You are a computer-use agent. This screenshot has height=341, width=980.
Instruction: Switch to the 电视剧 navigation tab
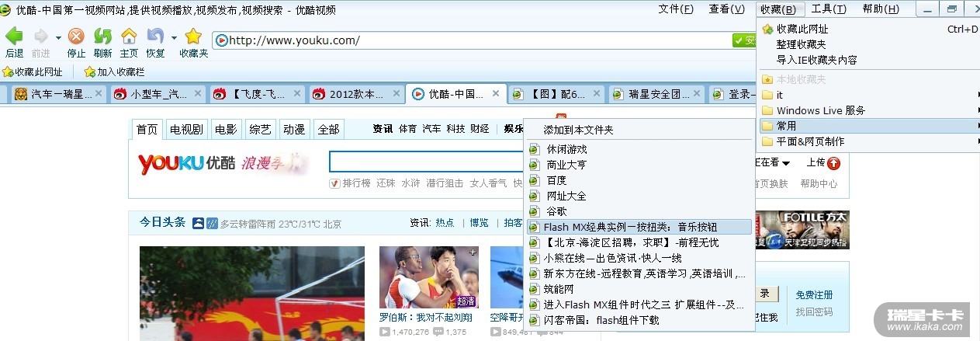(186, 130)
